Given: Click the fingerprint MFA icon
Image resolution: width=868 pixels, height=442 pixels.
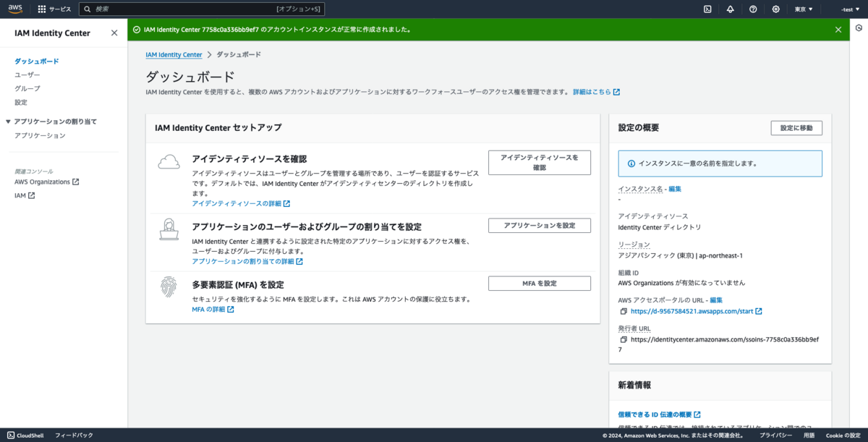Looking at the screenshot, I should coord(169,287).
